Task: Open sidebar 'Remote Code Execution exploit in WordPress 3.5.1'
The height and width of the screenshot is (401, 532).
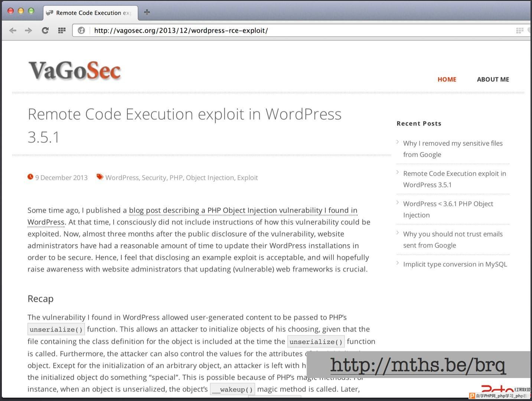Action: [x=455, y=179]
